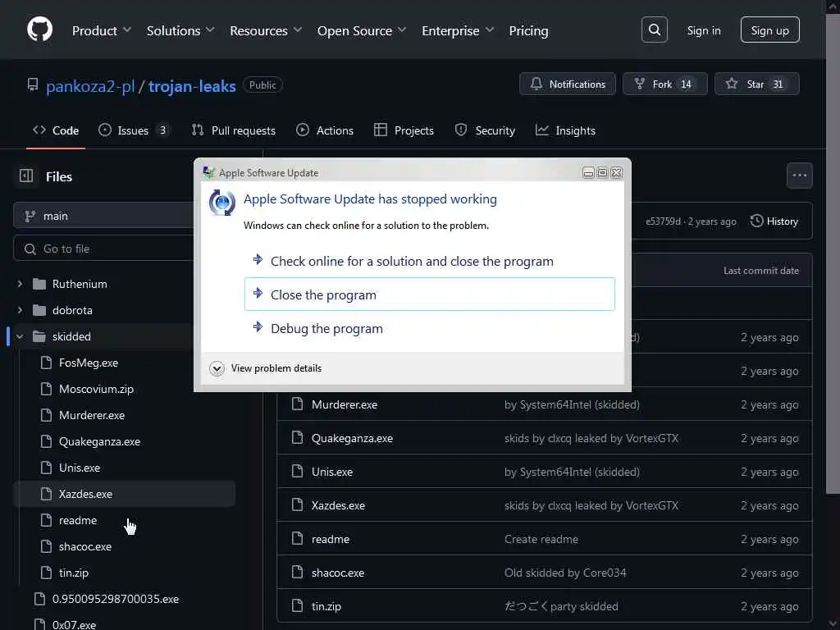
Task: Select FosMeg.exe in file tree
Action: (x=89, y=363)
